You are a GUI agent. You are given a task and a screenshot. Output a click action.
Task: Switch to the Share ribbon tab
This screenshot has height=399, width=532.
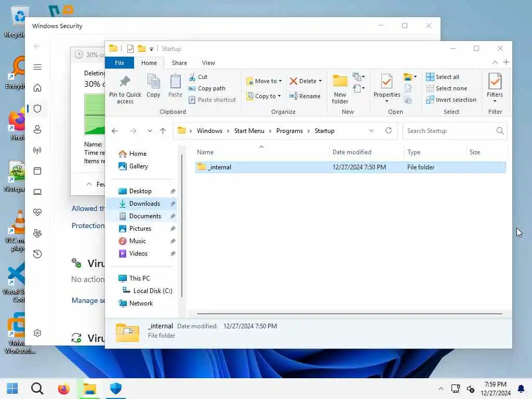pyautogui.click(x=179, y=63)
